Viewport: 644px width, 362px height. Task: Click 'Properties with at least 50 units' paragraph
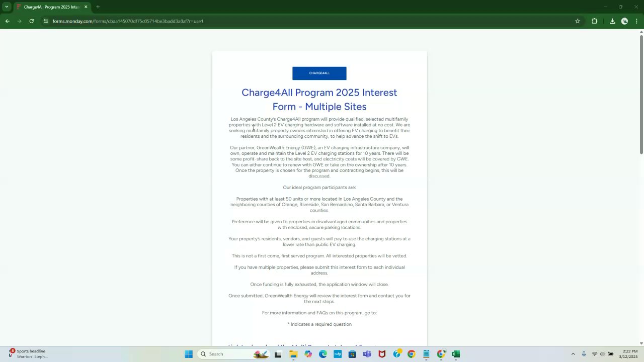pos(319,205)
